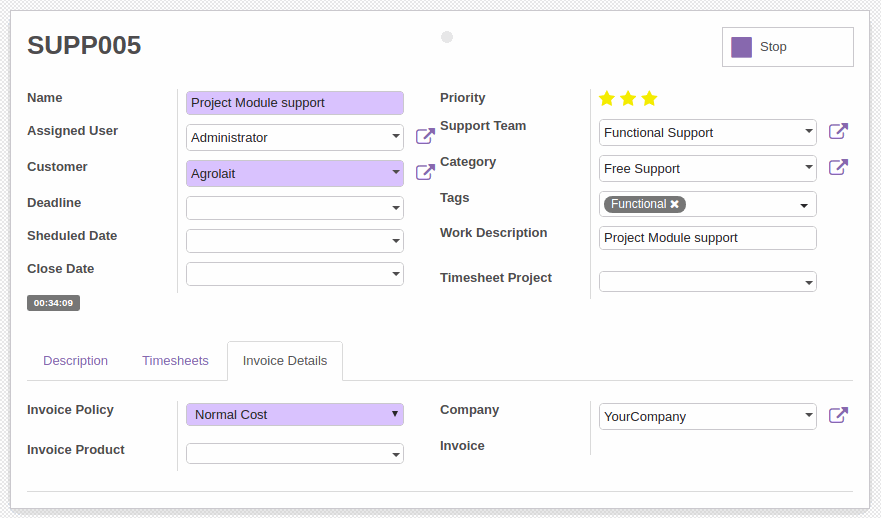Open Company external link icon
Image resolution: width=881 pixels, height=518 pixels.
838,415
